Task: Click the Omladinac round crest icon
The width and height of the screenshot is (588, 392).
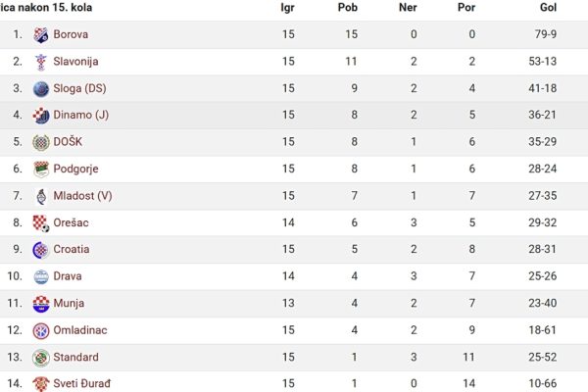Action: [41, 331]
